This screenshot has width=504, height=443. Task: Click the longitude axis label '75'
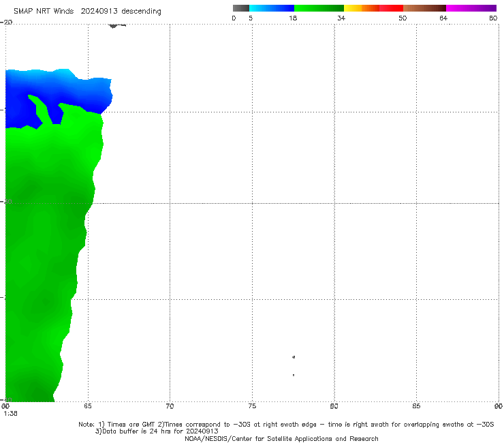pyautogui.click(x=252, y=406)
